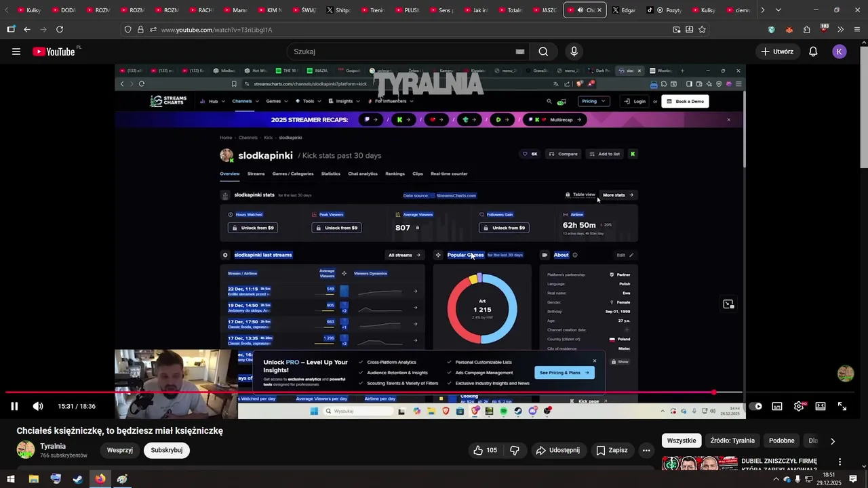Start voice search with microphone icon

click(x=574, y=52)
